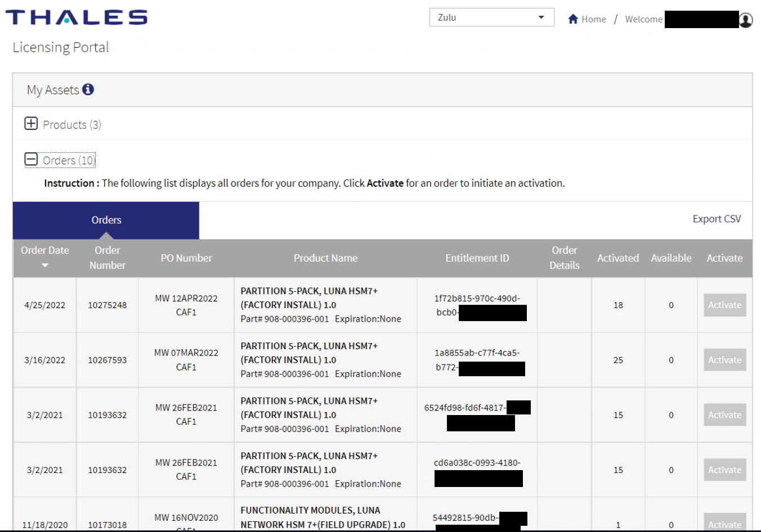The width and height of the screenshot is (761, 532).
Task: Click Activate for order 10267593
Action: 724,360
